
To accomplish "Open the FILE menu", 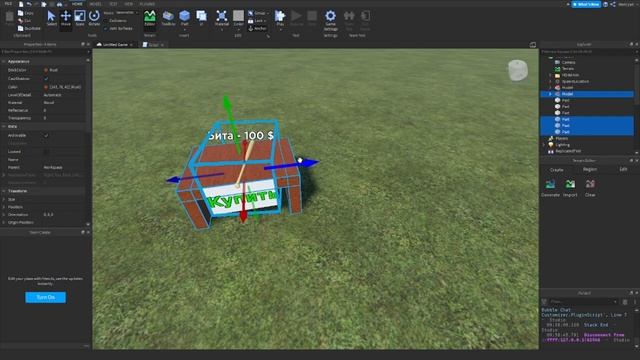I will [x=9, y=4].
